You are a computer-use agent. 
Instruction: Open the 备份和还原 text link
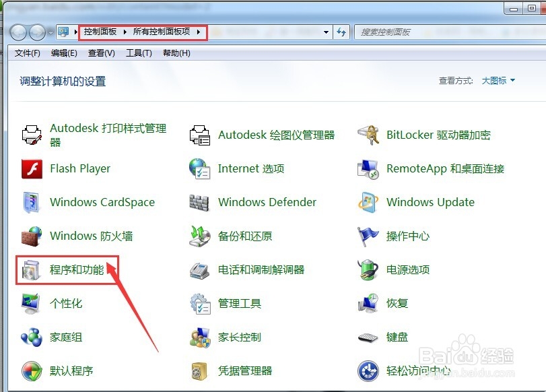click(245, 236)
